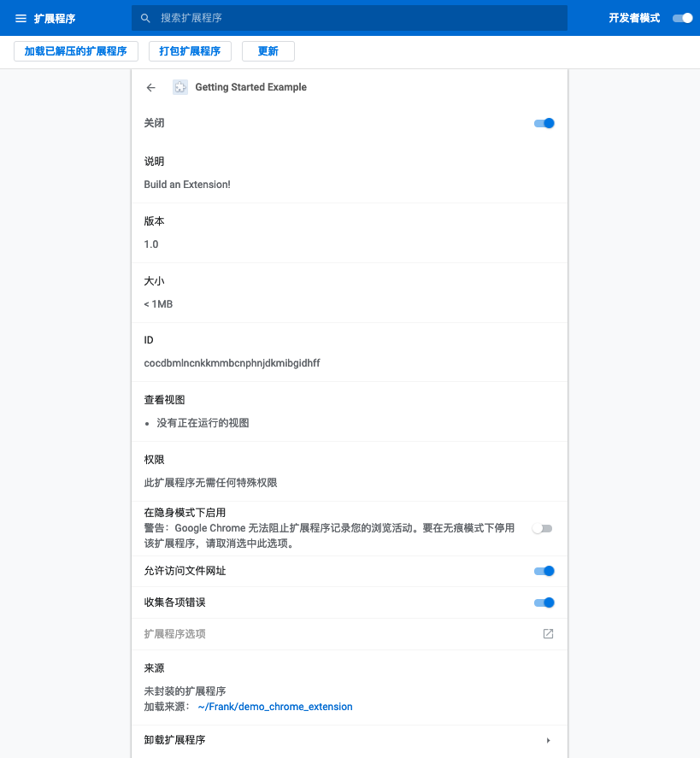Image resolution: width=700 pixels, height=758 pixels.
Task: Turn off 允许访问文件网址 toggle
Action: (544, 571)
